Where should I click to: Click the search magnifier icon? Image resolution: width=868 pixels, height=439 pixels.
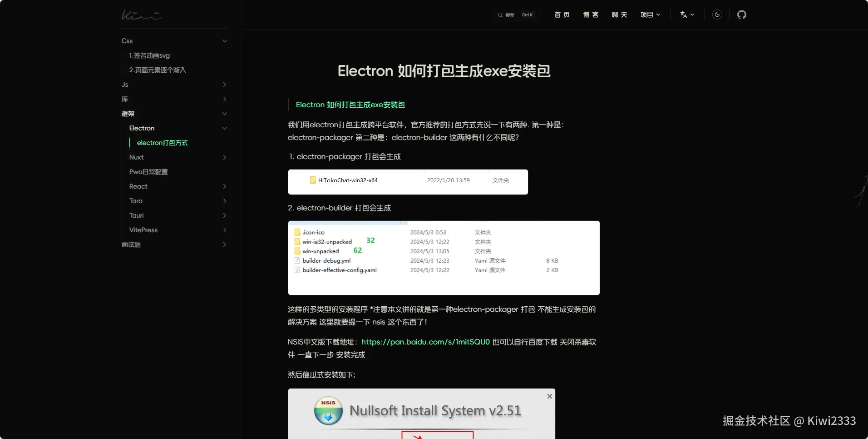click(x=499, y=15)
